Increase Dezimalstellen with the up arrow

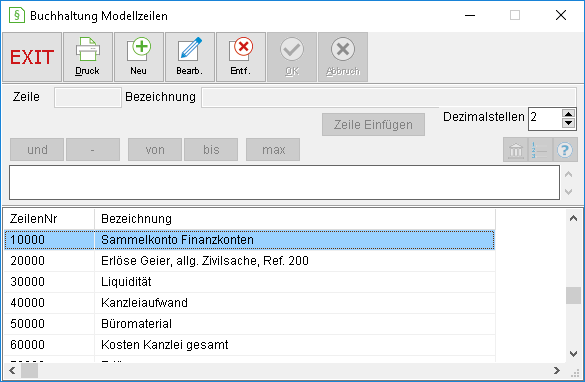(x=568, y=114)
